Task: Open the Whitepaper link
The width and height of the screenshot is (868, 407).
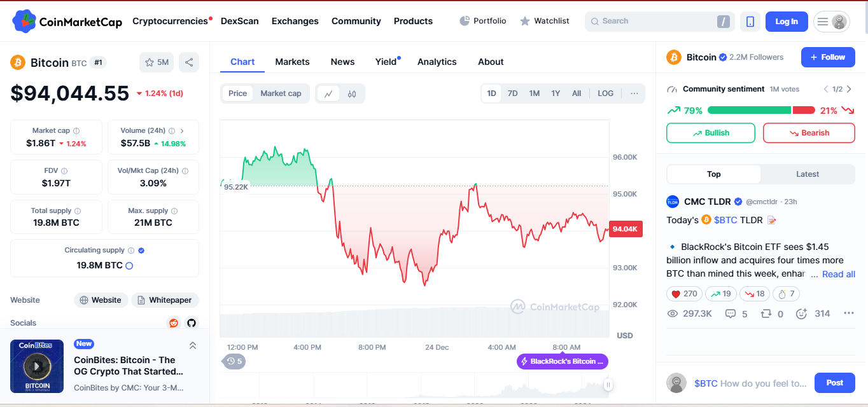Action: pos(165,300)
